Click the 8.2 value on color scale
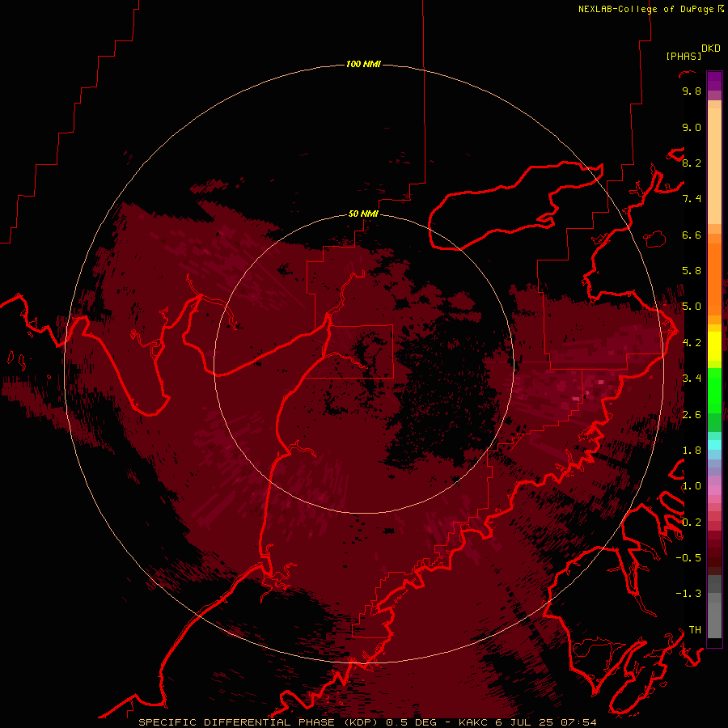This screenshot has width=728, height=728. (692, 163)
